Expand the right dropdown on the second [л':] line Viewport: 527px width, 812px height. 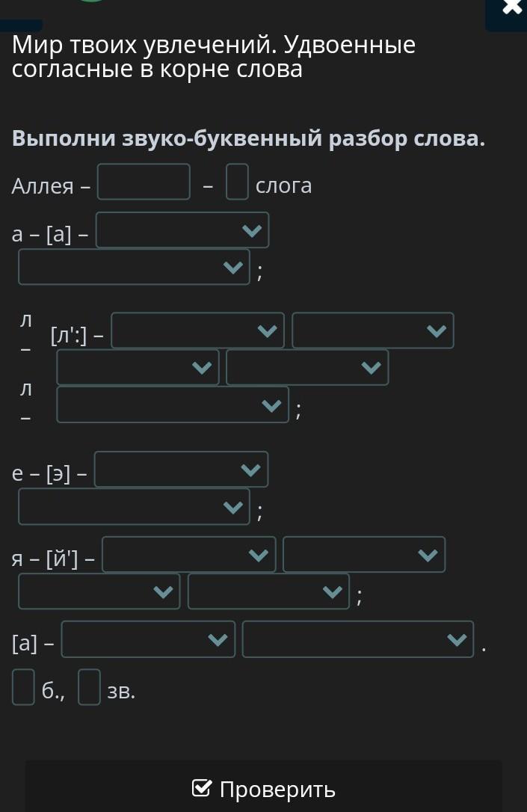point(306,367)
